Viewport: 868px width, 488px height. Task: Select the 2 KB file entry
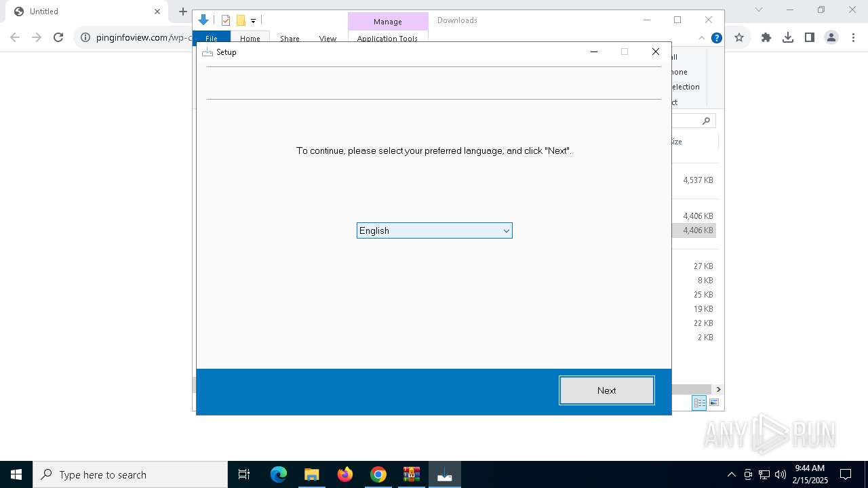(x=705, y=338)
